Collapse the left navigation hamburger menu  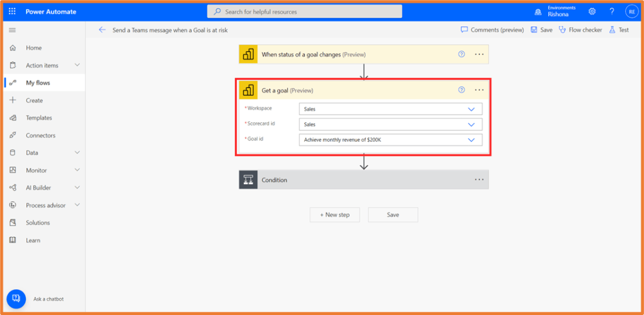click(x=12, y=30)
